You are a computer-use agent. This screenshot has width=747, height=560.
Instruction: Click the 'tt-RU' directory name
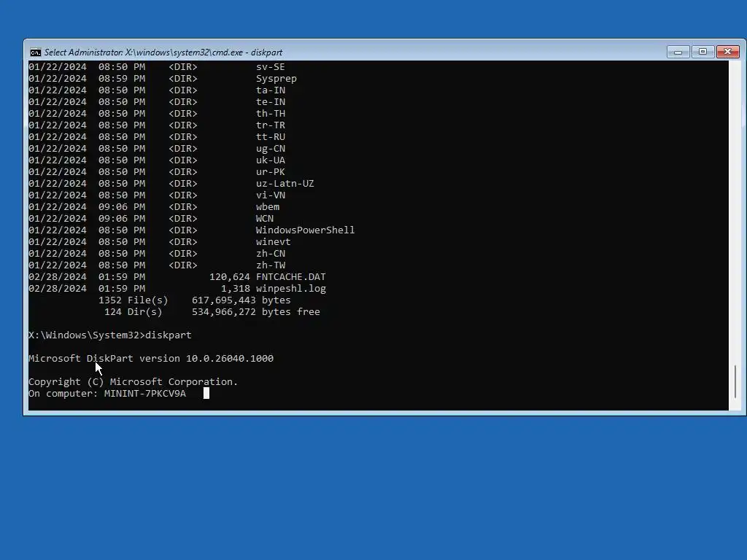pos(270,136)
